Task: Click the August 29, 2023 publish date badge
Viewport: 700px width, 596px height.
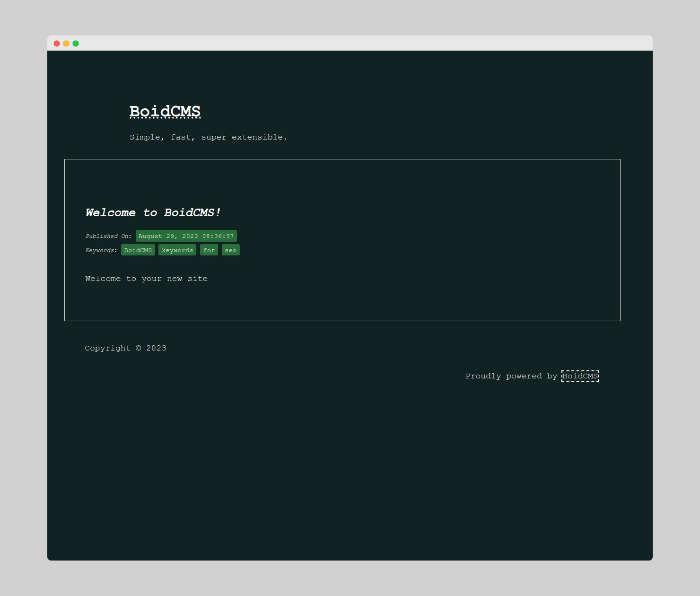Action: (x=186, y=236)
